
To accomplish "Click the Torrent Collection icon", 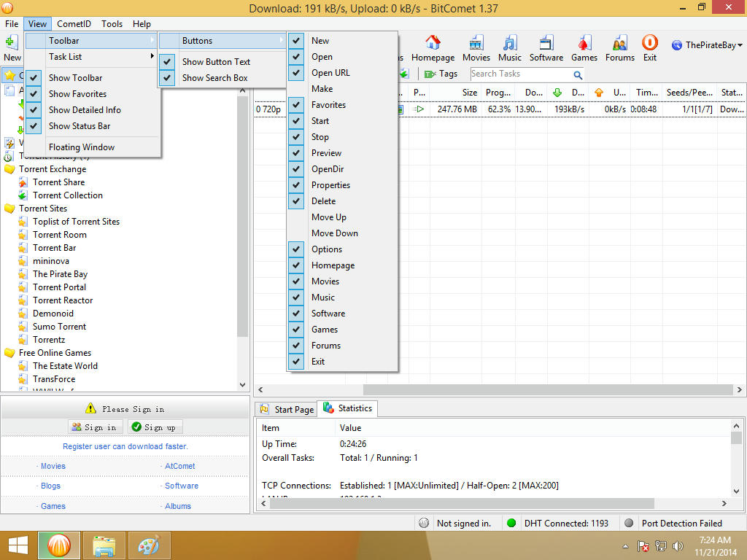I will [23, 195].
